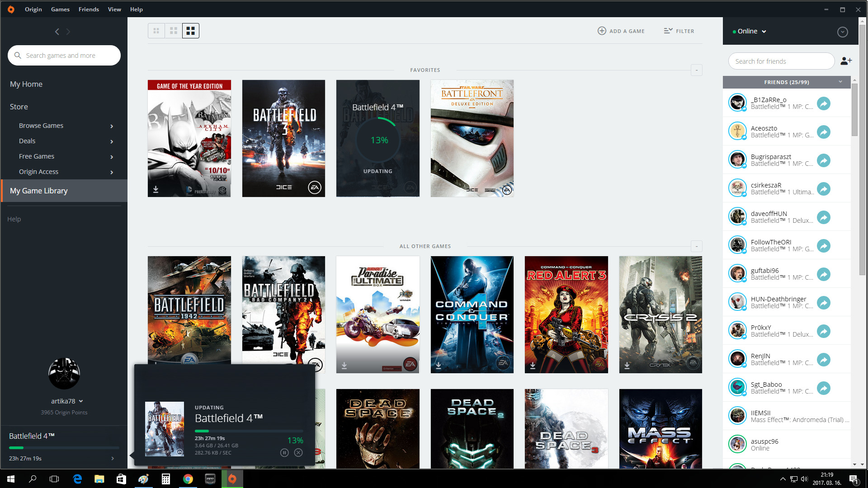This screenshot has height=488, width=868.
Task: Click the Add a Game plus icon
Action: pyautogui.click(x=602, y=31)
